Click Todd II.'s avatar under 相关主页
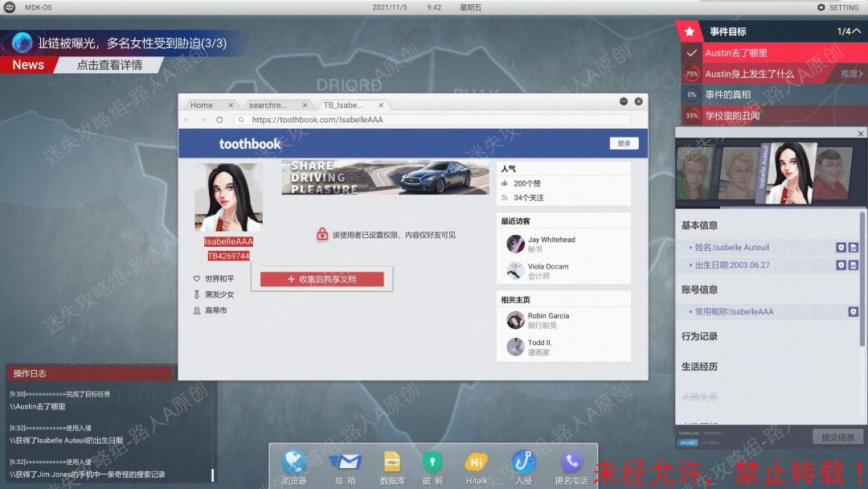The image size is (868, 489). point(515,347)
